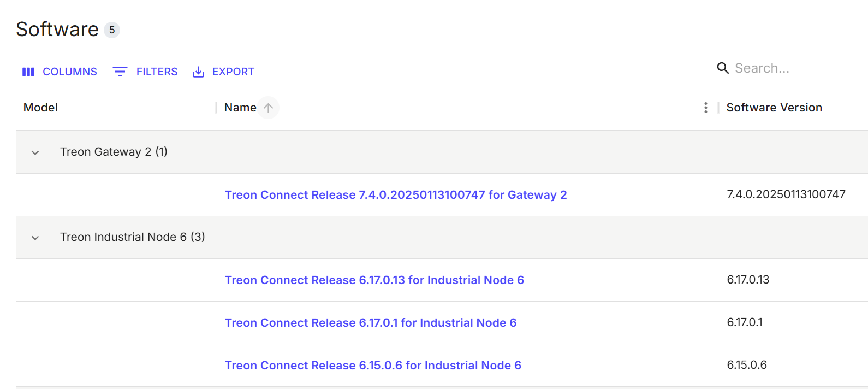Screen dimensions: 868x389
Task: Select version cell 6.17.0.13
Action: coord(748,280)
